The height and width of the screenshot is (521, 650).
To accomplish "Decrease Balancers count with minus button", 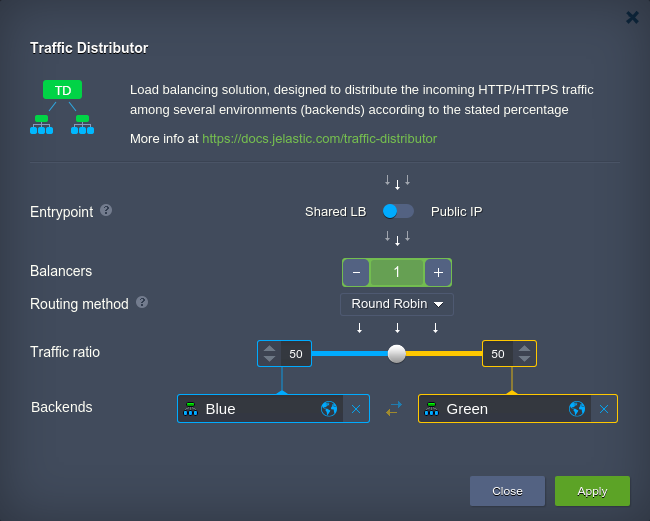I will click(x=356, y=272).
